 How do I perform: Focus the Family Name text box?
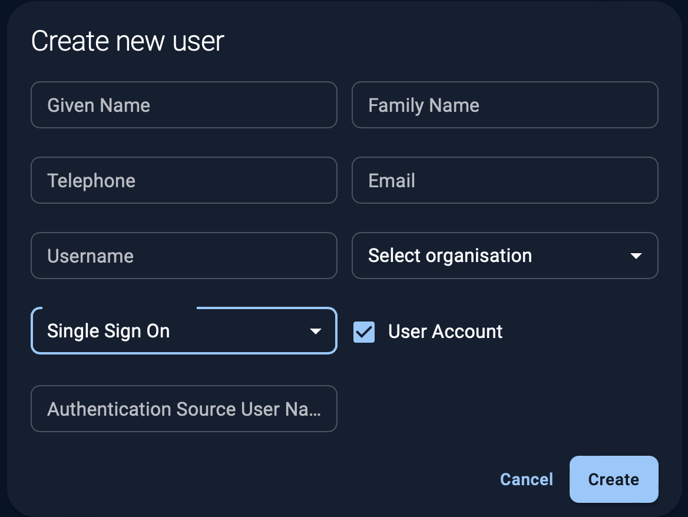(x=505, y=105)
